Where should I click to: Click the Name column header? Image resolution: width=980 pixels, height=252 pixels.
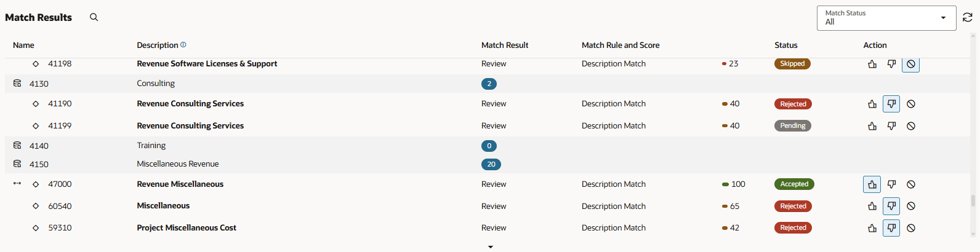click(23, 45)
